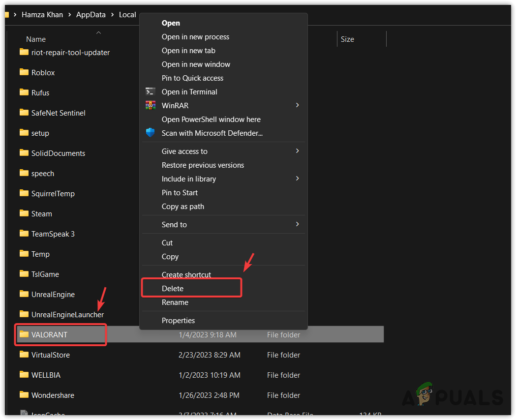Click the Microsoft Defender shield icon

150,133
